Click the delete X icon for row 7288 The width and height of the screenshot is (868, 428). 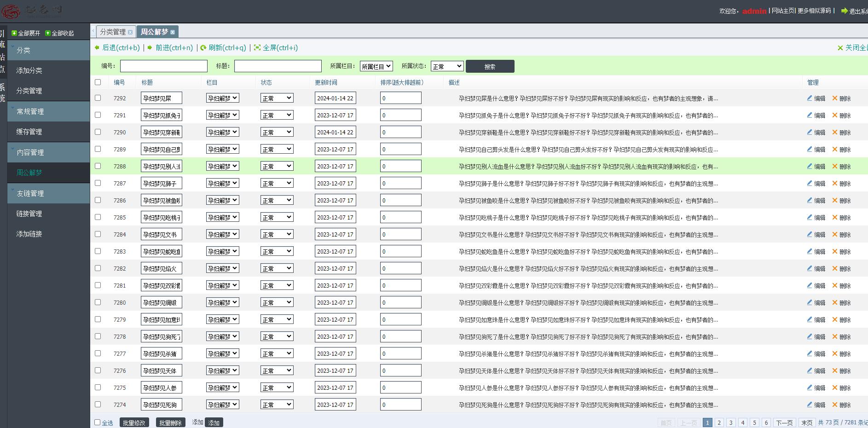[x=835, y=166]
